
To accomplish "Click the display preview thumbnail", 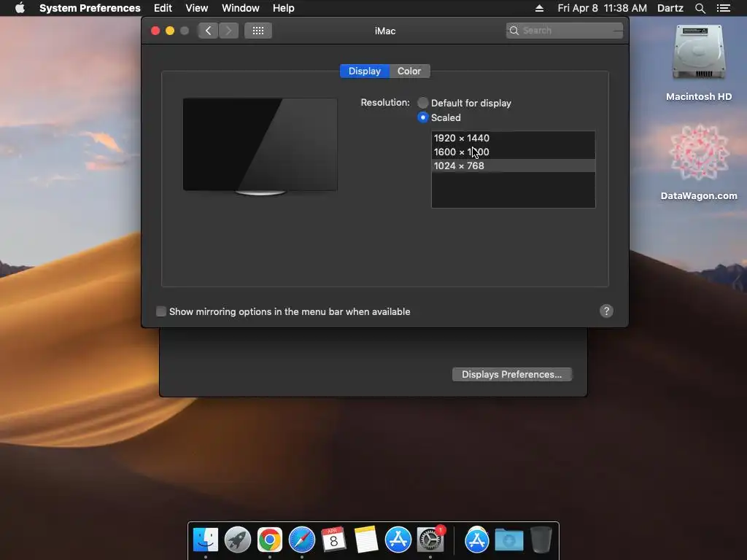I will pos(260,147).
